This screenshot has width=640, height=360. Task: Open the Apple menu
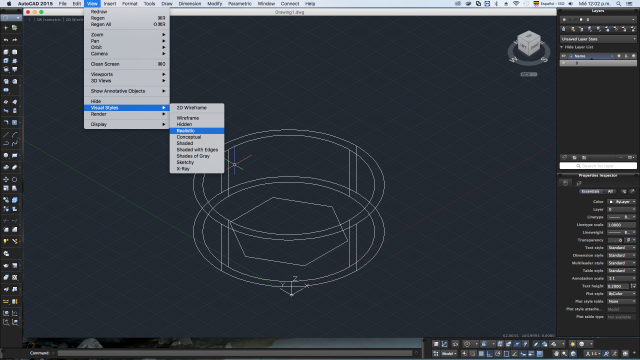[x=9, y=4]
